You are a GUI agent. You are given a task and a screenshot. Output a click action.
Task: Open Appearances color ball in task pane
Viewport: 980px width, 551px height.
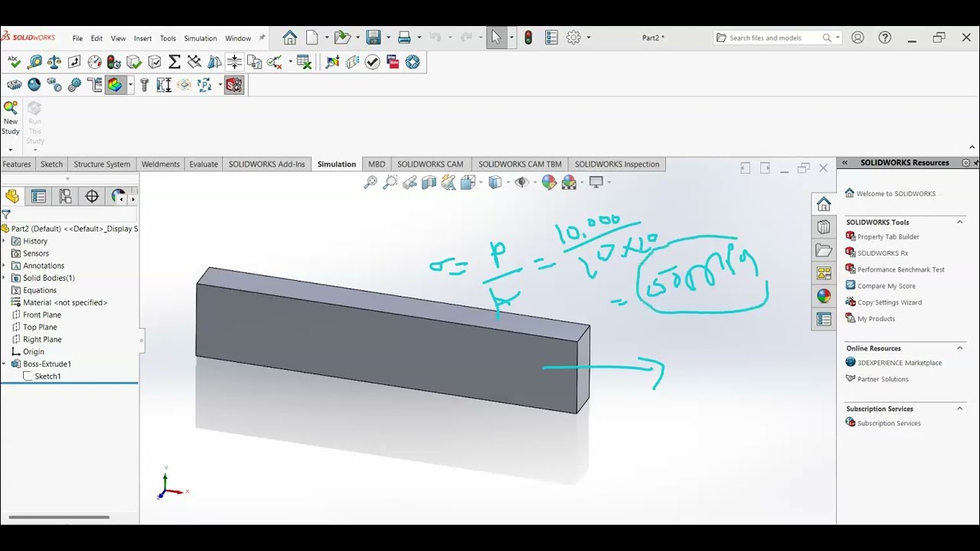click(x=824, y=296)
